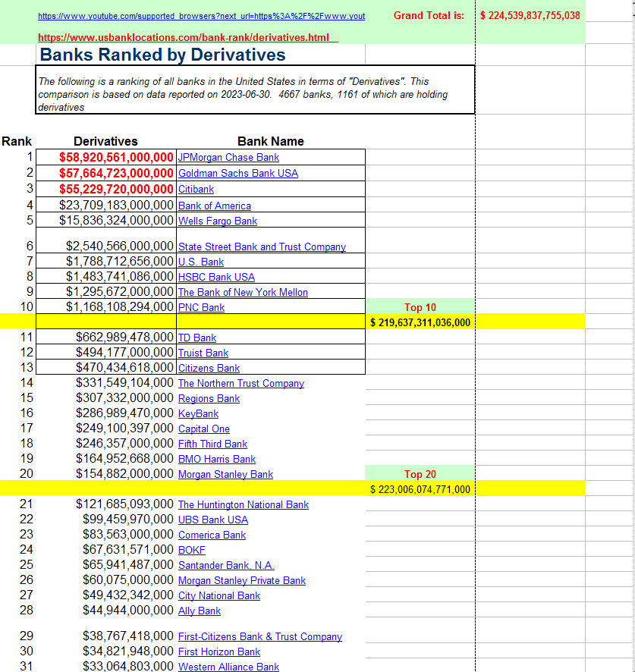The width and height of the screenshot is (635, 672).
Task: Open the HSBC Bank USA link
Action: (216, 278)
